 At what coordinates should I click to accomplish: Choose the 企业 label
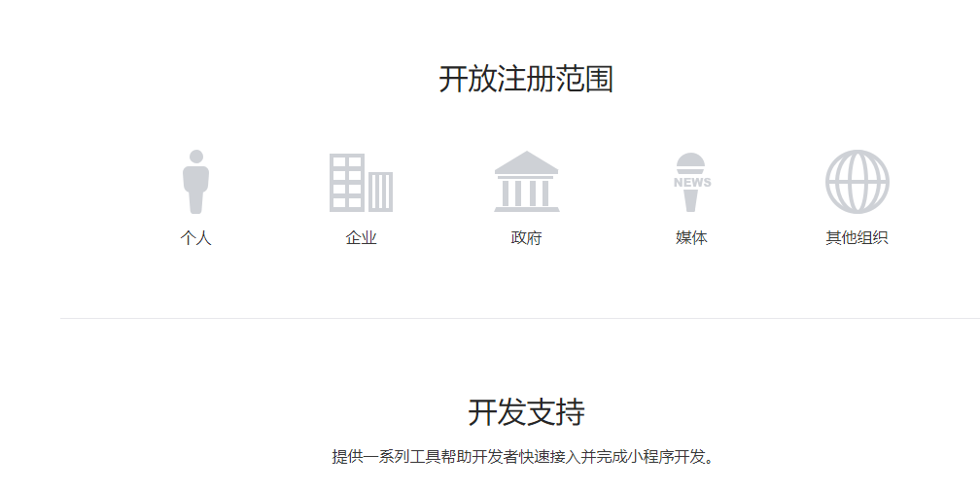pyautogui.click(x=361, y=238)
